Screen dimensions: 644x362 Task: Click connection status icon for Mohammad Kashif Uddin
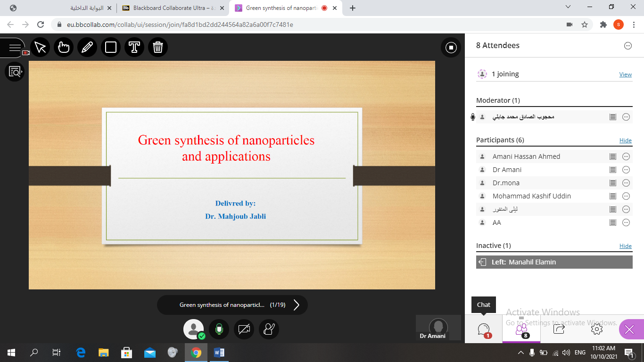click(613, 196)
